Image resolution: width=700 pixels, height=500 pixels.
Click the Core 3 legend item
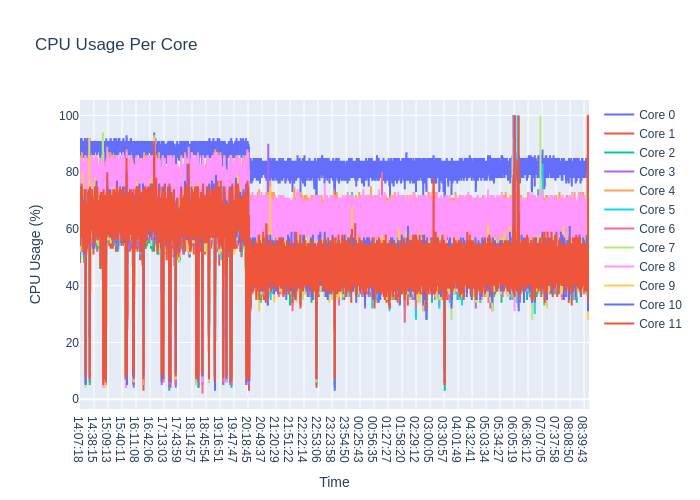point(654,172)
